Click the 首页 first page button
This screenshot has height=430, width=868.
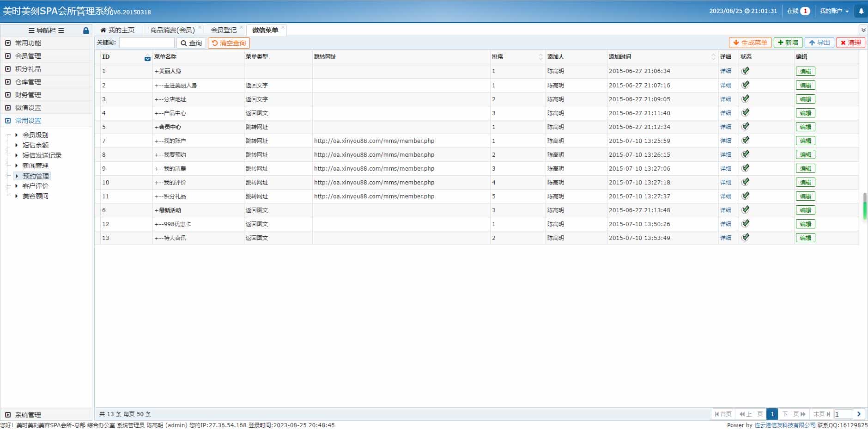(723, 414)
